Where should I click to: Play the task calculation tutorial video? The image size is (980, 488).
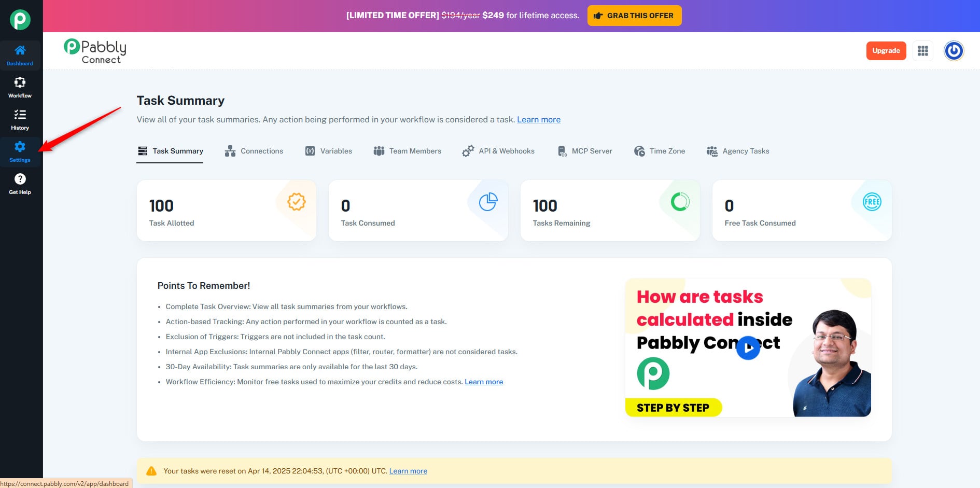coord(748,347)
